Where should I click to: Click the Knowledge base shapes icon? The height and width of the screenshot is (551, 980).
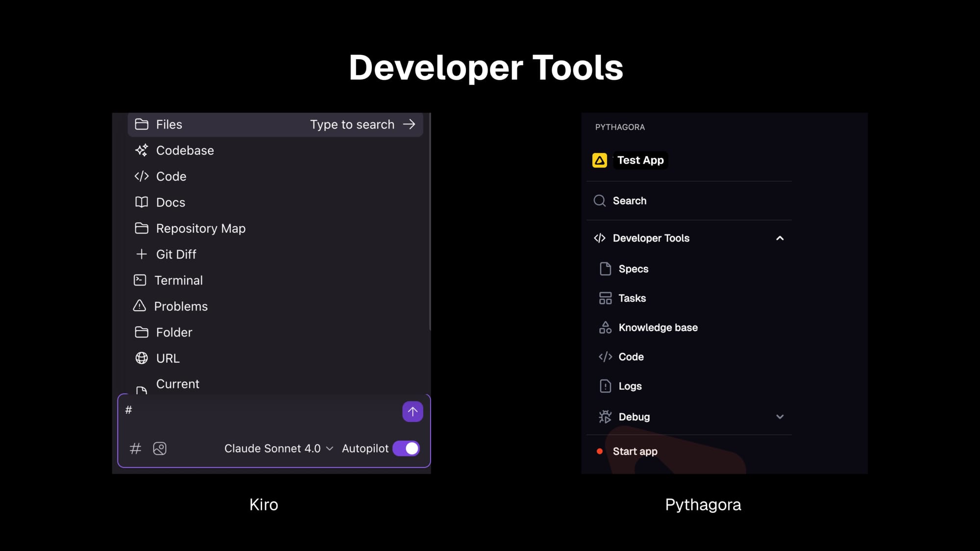605,328
